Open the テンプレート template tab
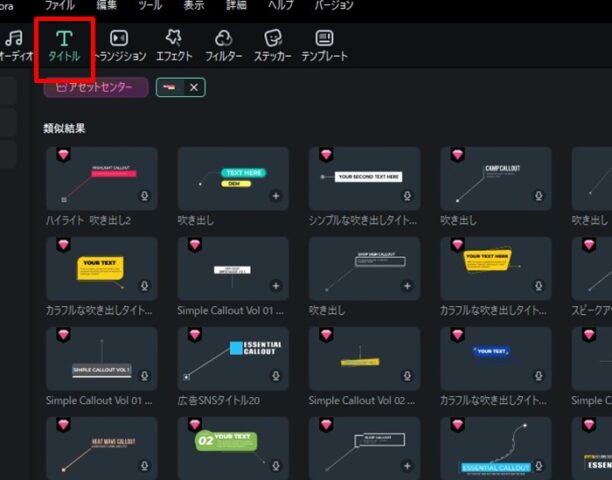This screenshot has width=612, height=480. point(324,46)
